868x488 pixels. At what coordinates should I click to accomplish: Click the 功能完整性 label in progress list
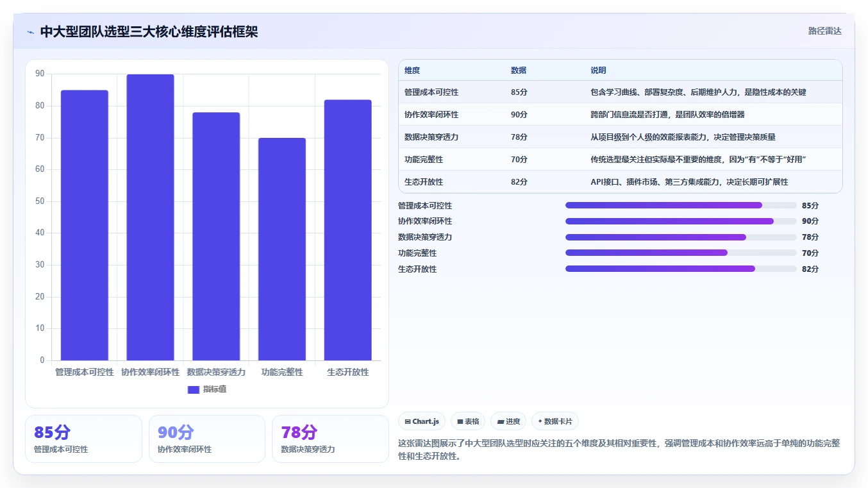pos(417,253)
